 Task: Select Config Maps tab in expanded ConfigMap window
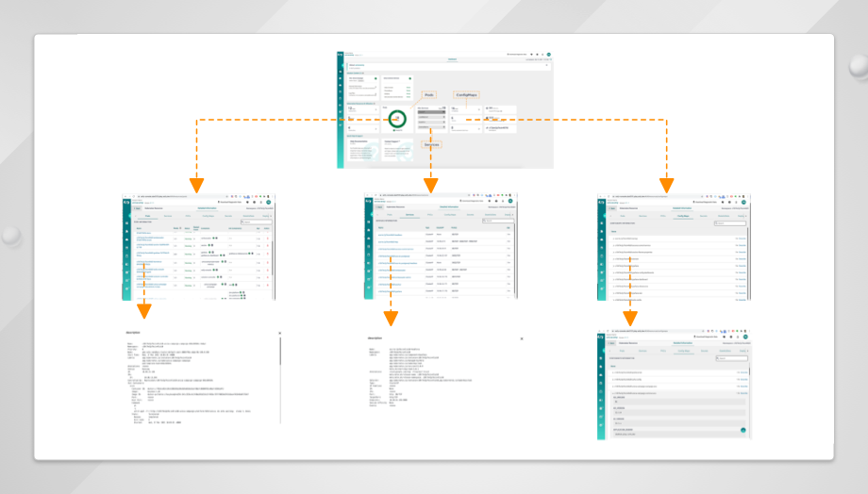point(684,351)
